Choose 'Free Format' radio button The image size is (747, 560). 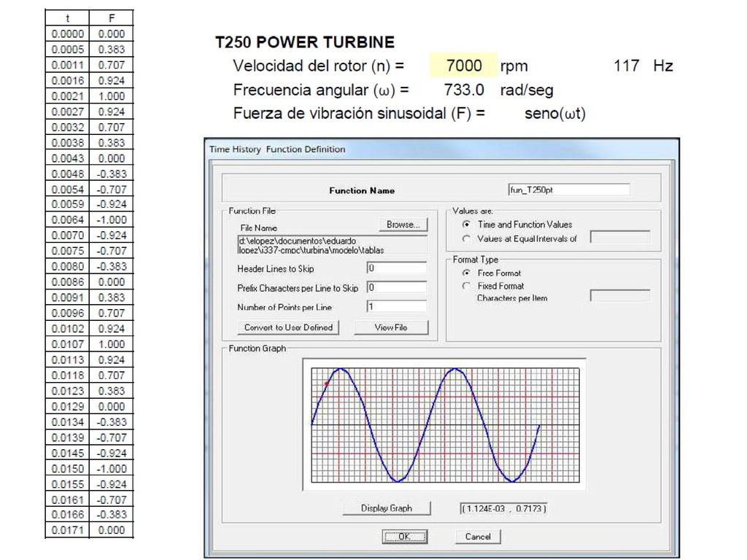(x=466, y=273)
